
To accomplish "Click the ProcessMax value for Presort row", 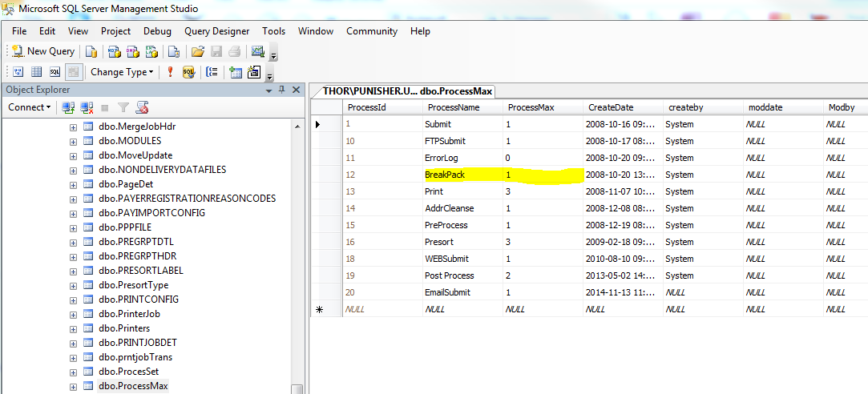I will (x=543, y=242).
